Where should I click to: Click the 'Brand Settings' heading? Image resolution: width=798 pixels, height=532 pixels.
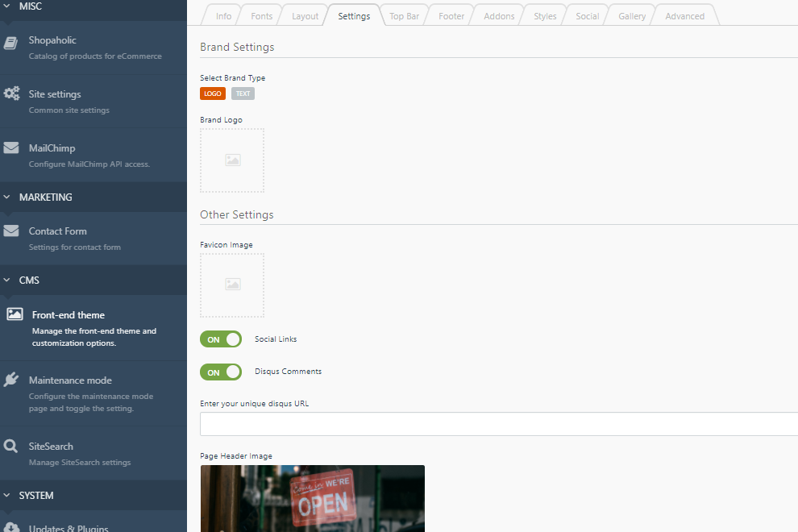point(237,47)
